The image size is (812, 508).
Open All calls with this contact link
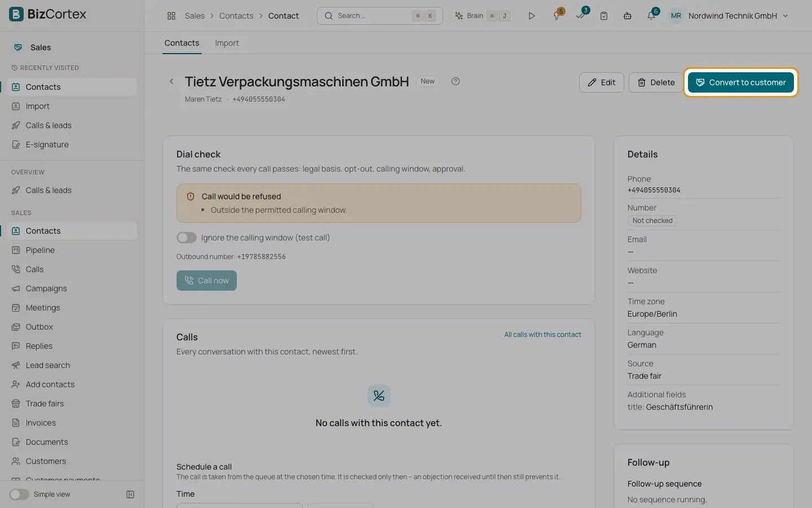point(542,335)
